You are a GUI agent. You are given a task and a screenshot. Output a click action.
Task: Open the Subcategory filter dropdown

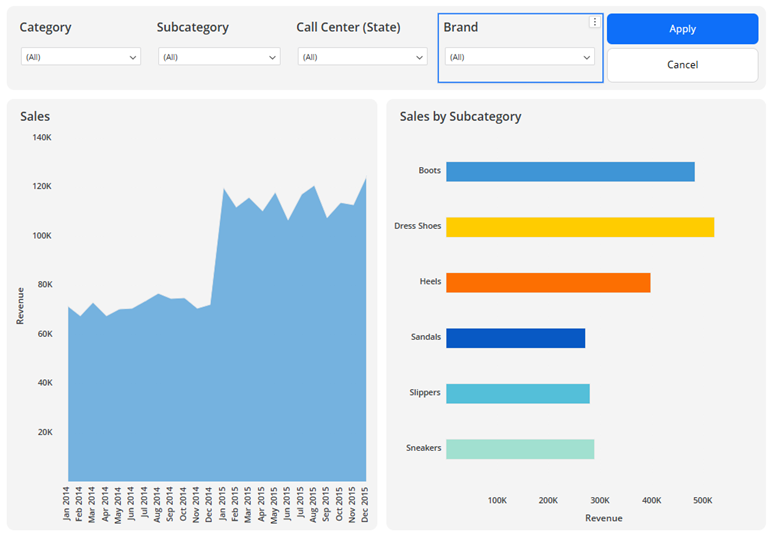tap(218, 57)
